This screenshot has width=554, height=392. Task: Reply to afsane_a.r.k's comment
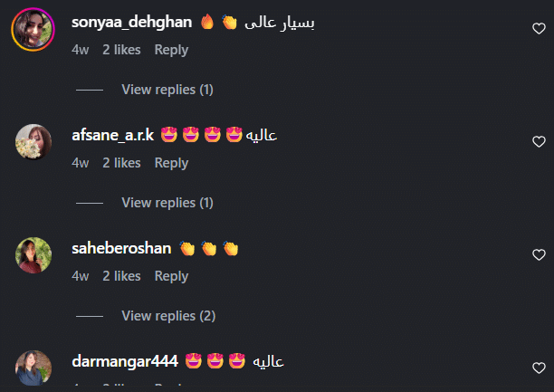pyautogui.click(x=171, y=163)
